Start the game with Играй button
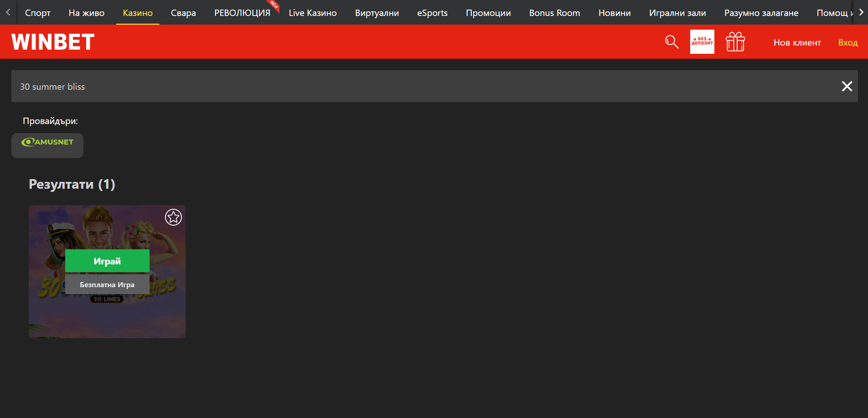Image resolution: width=868 pixels, height=418 pixels. [107, 261]
